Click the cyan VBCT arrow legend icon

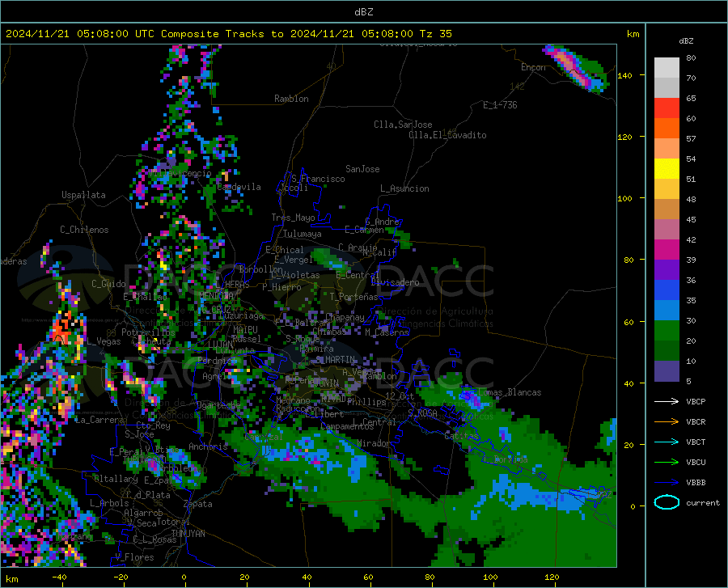[667, 442]
